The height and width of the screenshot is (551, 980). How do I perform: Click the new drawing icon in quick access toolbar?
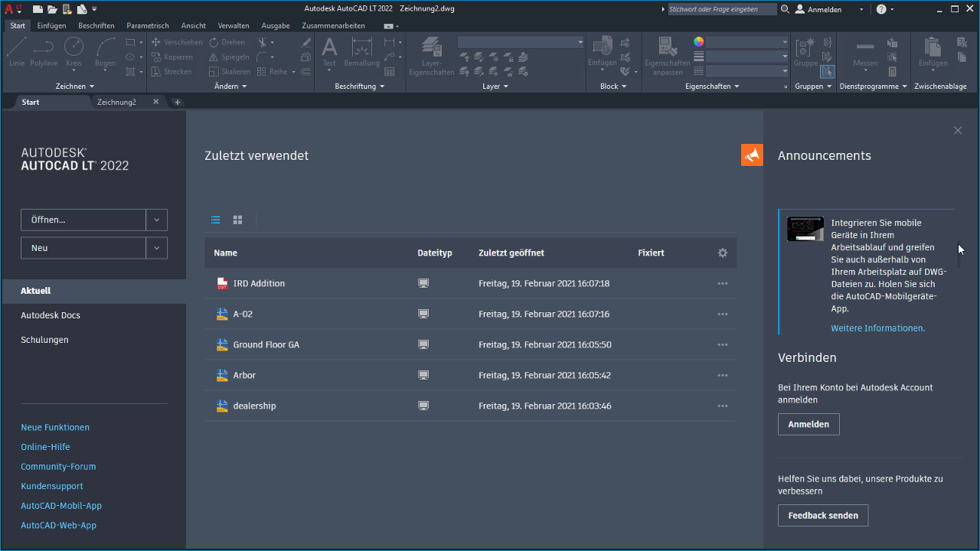coord(38,9)
